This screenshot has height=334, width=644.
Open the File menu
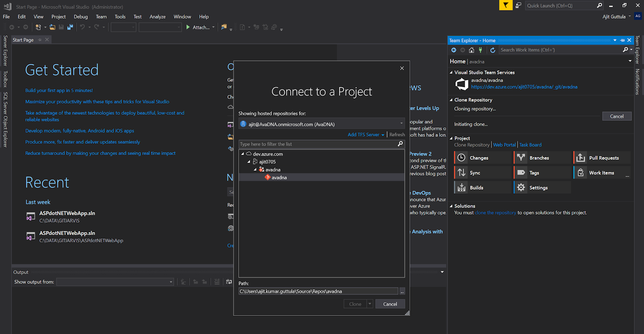pyautogui.click(x=6, y=16)
